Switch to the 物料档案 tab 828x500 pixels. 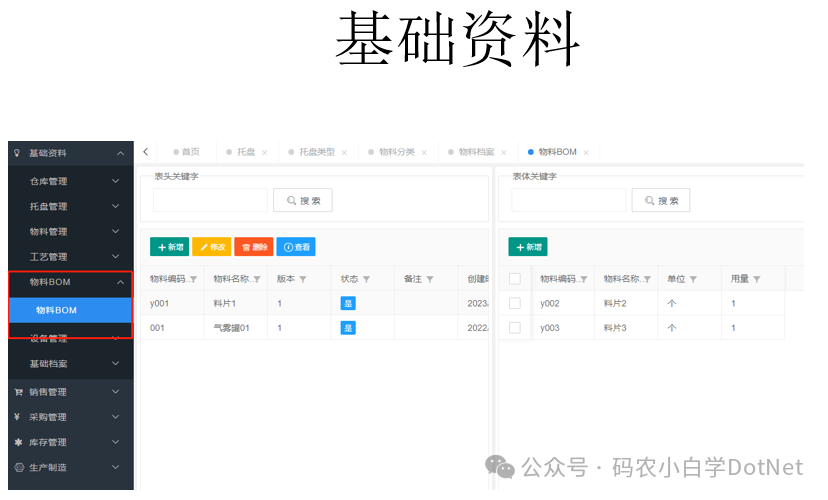point(476,153)
